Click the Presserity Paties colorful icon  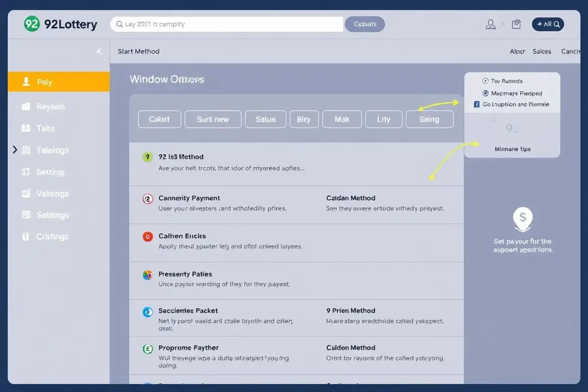(148, 275)
